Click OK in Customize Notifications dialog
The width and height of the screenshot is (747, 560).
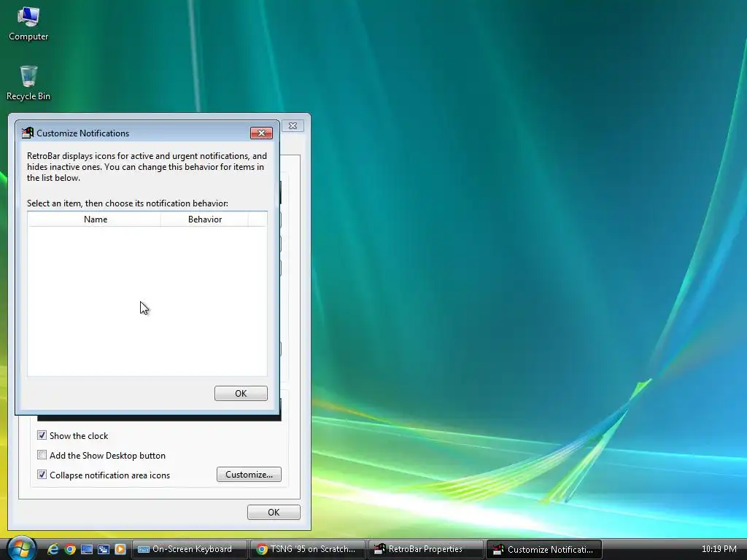pos(241,393)
